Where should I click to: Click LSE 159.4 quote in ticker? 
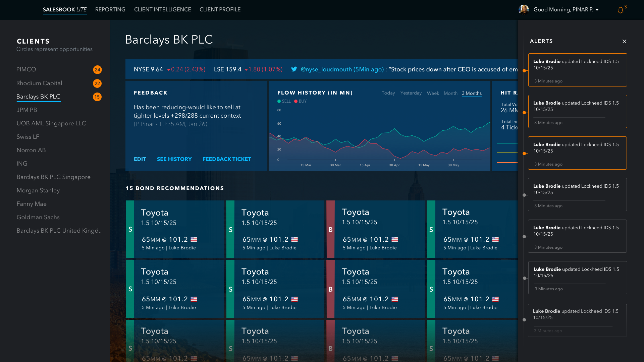tap(228, 69)
